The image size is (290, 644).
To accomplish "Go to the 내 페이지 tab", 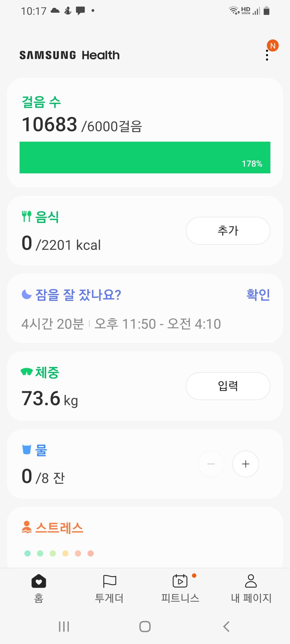I will pyautogui.click(x=251, y=589).
